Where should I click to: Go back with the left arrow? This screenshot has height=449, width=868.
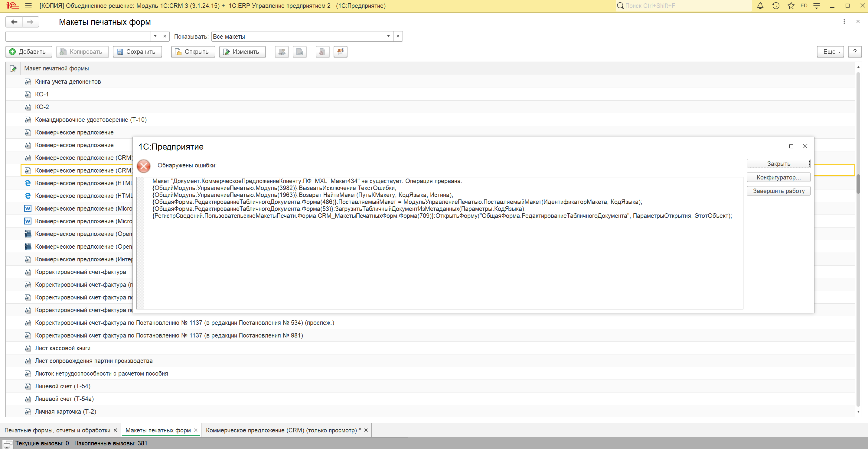pyautogui.click(x=14, y=22)
